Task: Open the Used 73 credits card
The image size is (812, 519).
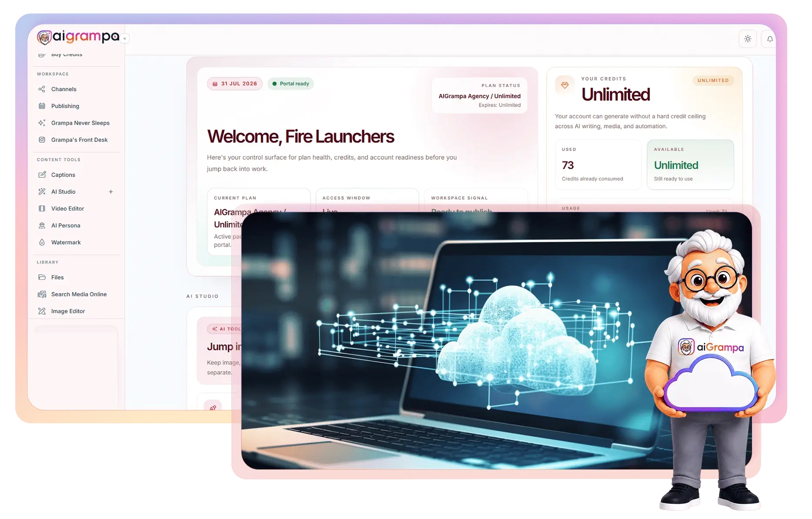Action: coord(598,164)
